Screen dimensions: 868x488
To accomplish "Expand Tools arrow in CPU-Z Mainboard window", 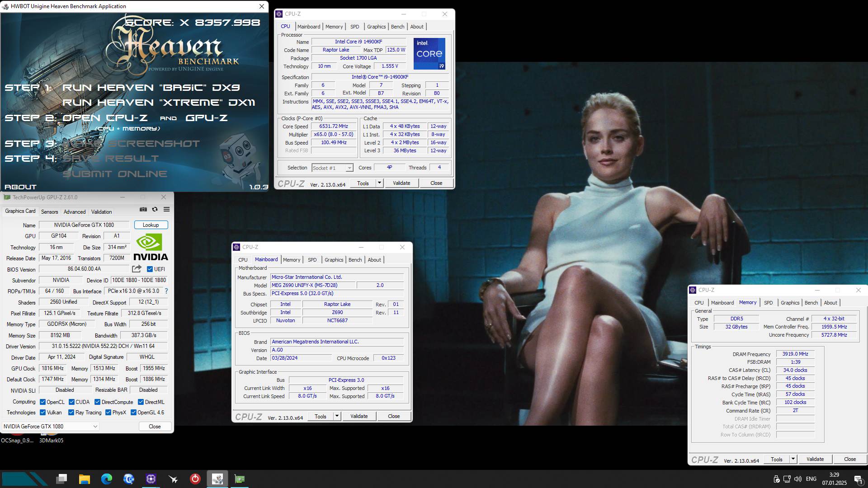I will click(337, 416).
